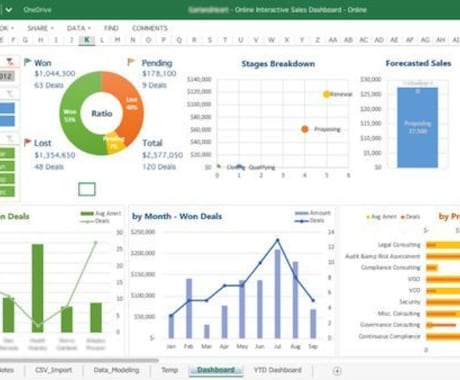Click Amount legend entry in monthly chart
This screenshot has height=380, width=460.
(x=313, y=213)
